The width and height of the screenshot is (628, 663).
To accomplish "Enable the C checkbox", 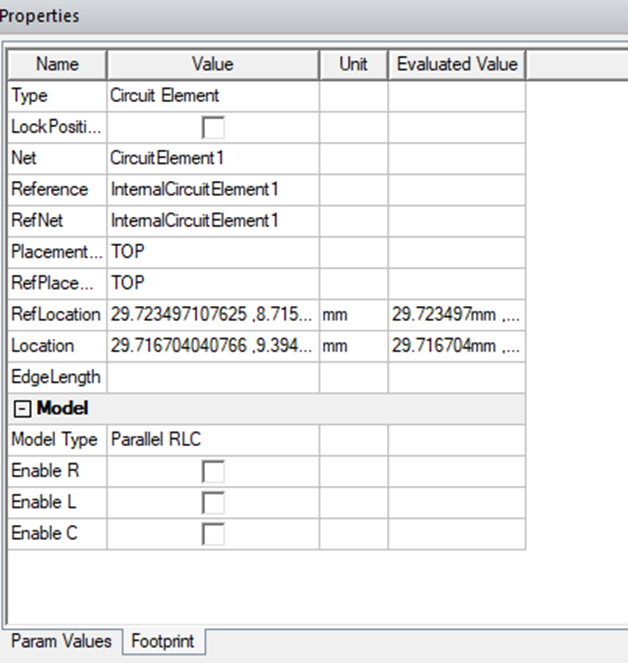I will [213, 534].
